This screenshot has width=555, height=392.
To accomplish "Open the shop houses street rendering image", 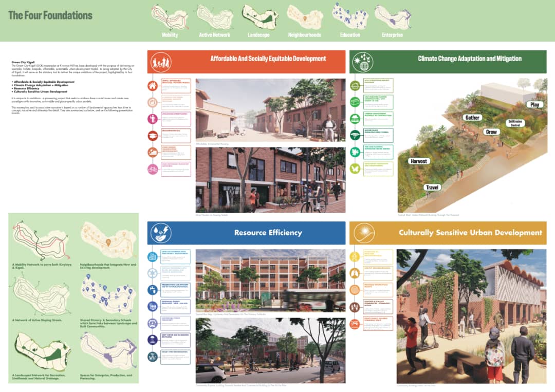I will [270, 180].
